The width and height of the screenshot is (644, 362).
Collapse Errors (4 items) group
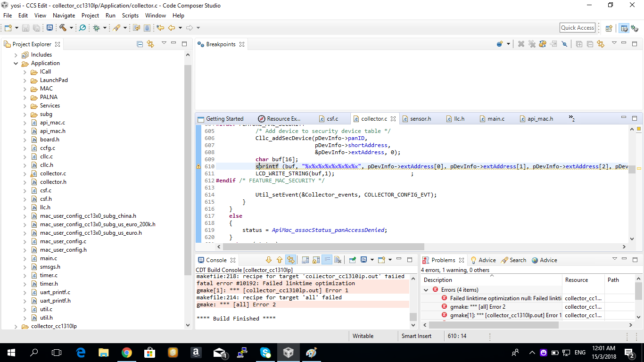427,290
